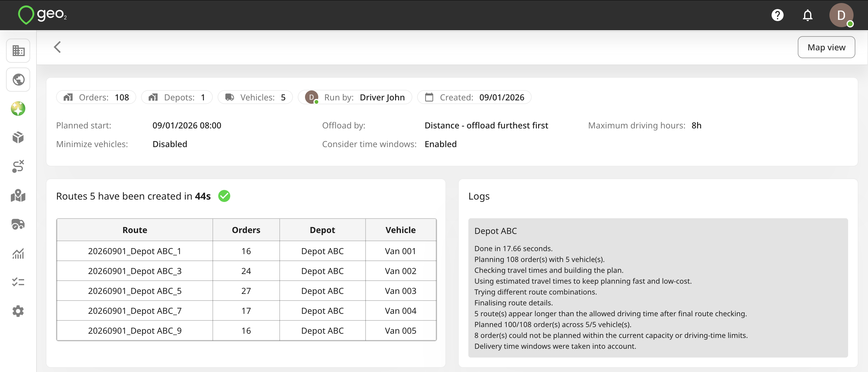Screen dimensions: 868x372
Task: Click the green success checkmark icon
Action: click(224, 196)
